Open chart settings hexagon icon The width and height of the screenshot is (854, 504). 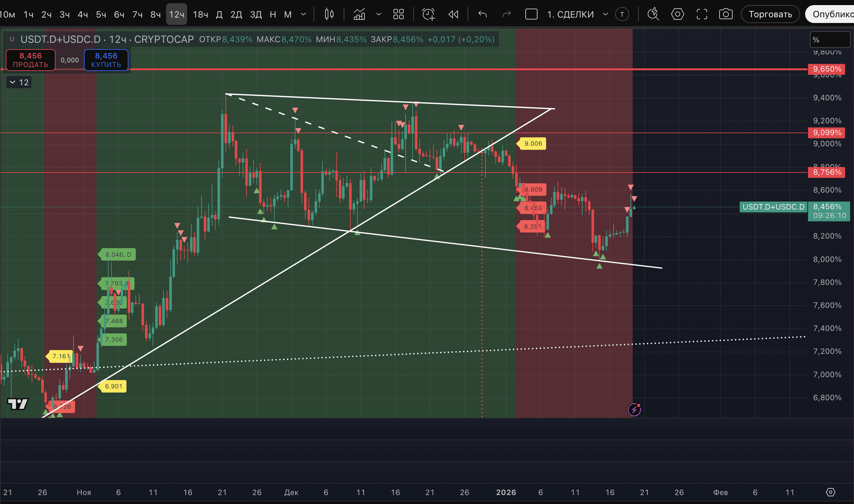(677, 14)
